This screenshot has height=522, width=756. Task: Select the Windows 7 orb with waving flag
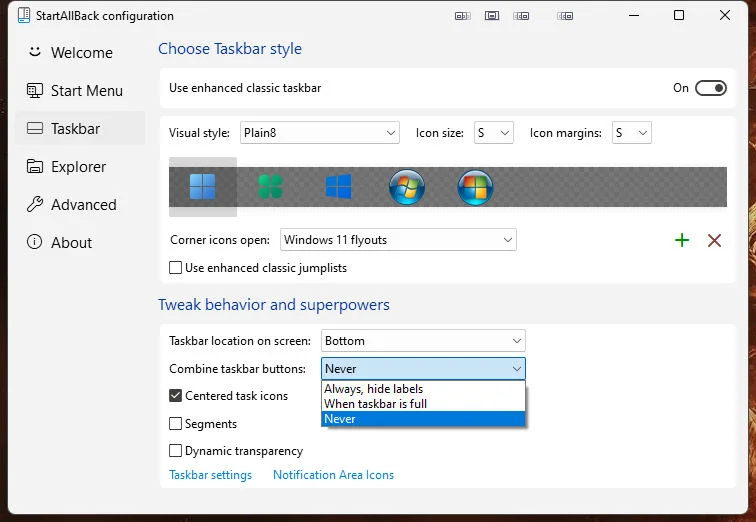pyautogui.click(x=407, y=187)
